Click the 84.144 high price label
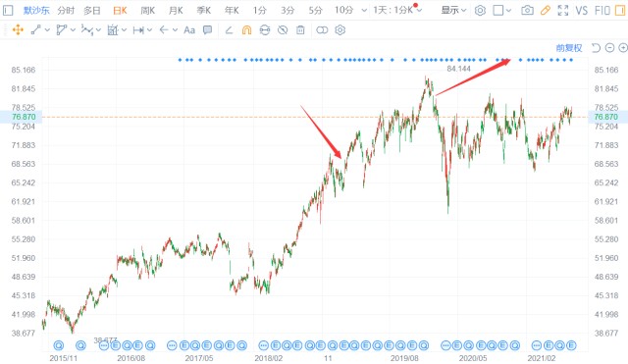Viewport: 628px width, 364px height. click(x=458, y=69)
